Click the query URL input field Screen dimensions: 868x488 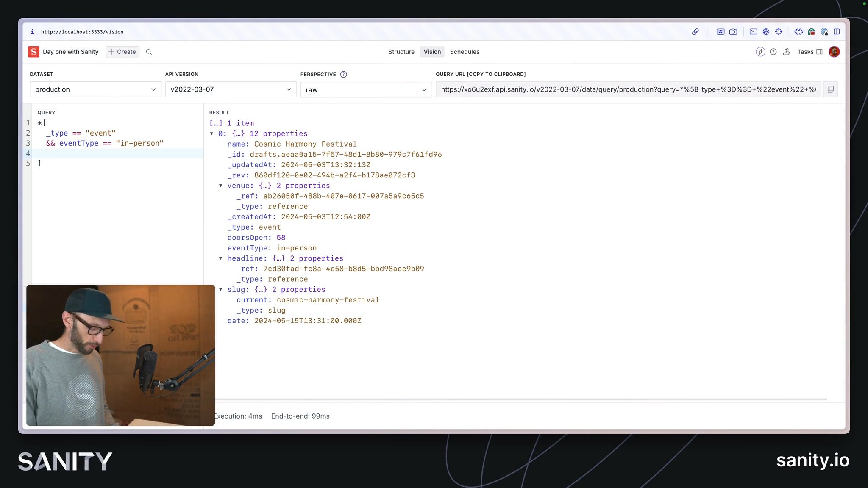point(628,89)
